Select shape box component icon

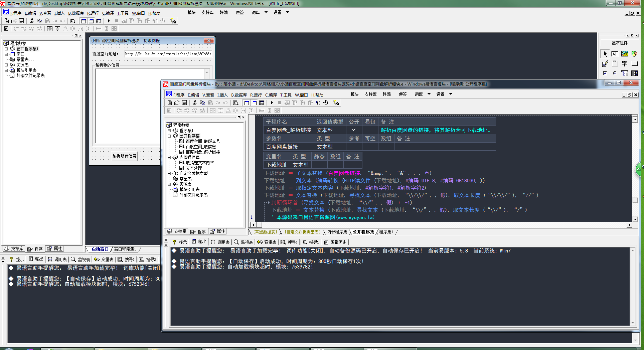pos(634,54)
